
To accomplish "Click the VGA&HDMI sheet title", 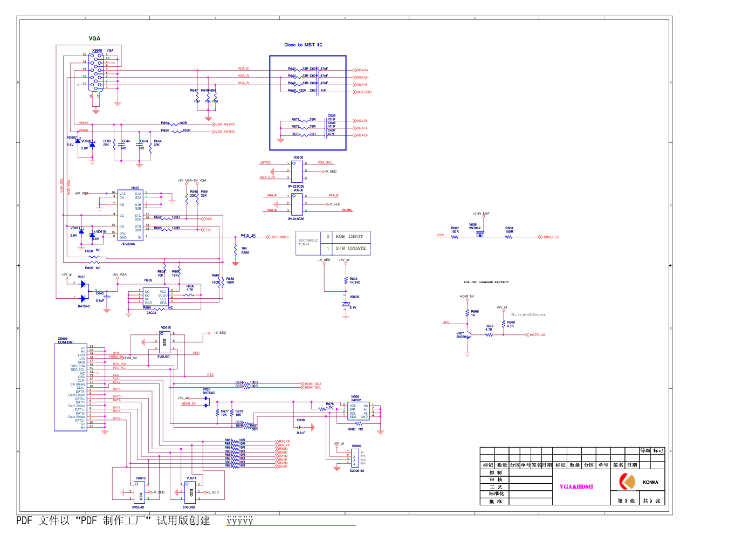I will click(x=576, y=486).
